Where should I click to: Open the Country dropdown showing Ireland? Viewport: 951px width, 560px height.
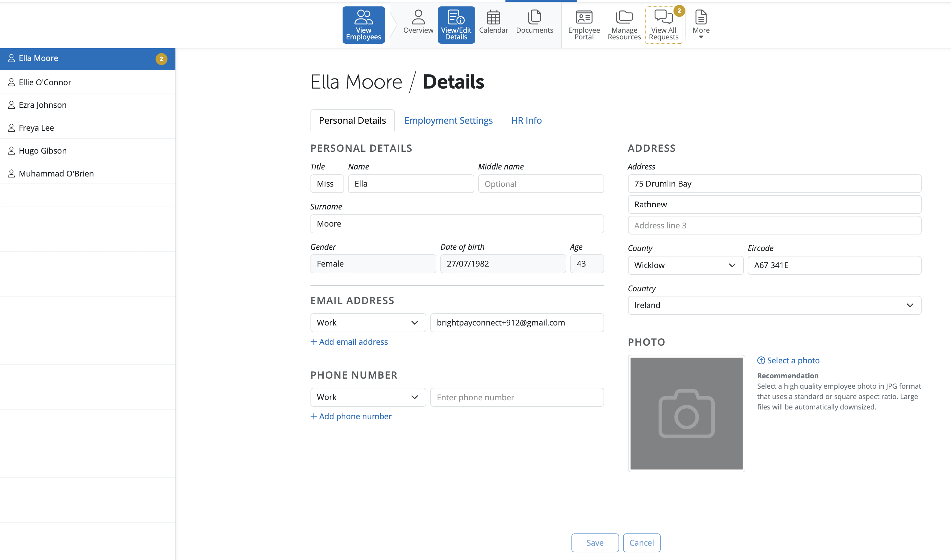774,305
